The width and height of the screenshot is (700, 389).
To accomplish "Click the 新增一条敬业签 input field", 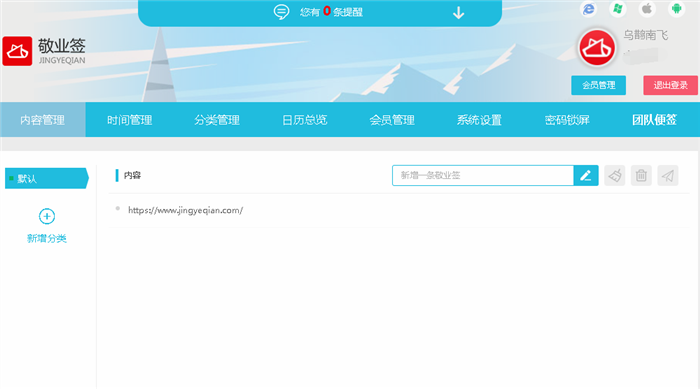I will click(x=483, y=176).
